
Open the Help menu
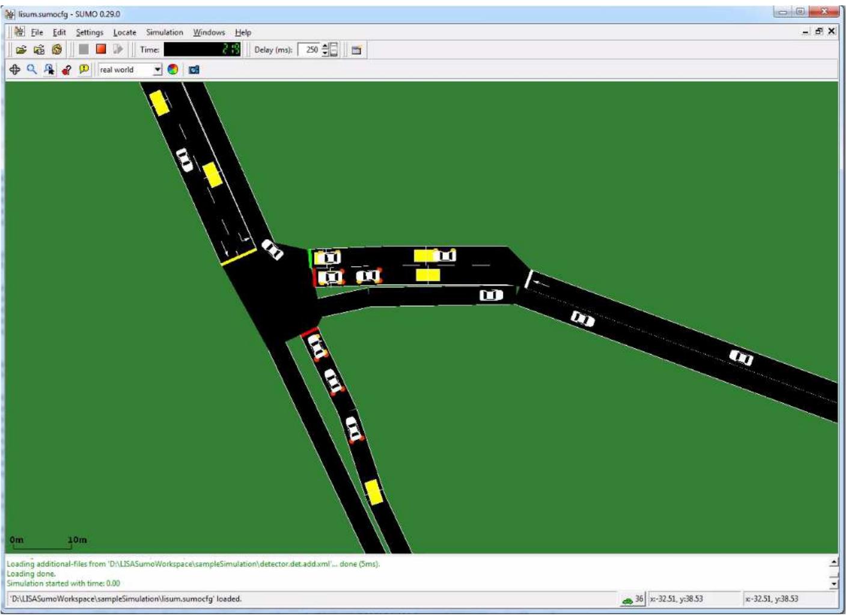pos(243,32)
